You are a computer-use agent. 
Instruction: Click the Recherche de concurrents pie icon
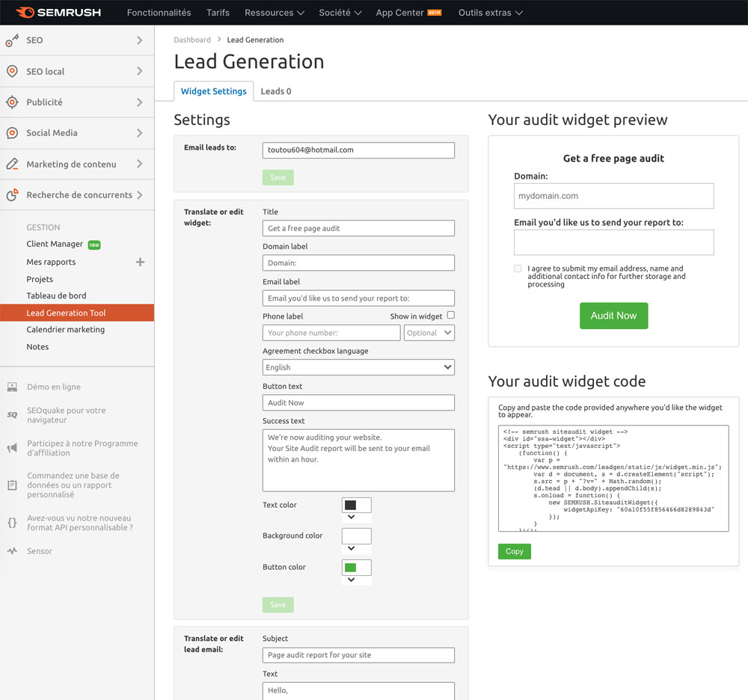(x=13, y=194)
